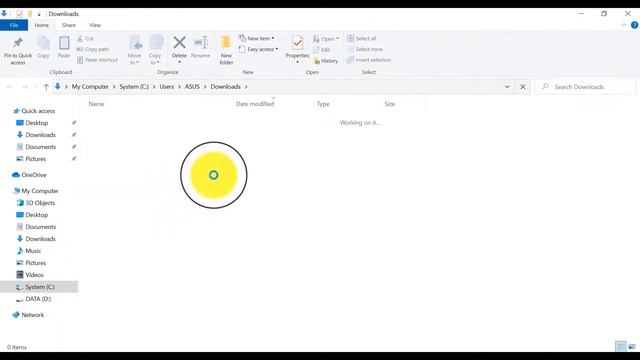Image resolution: width=640 pixels, height=360 pixels.
Task: Click the Copy icon in Clipboard group
Action: point(43,42)
